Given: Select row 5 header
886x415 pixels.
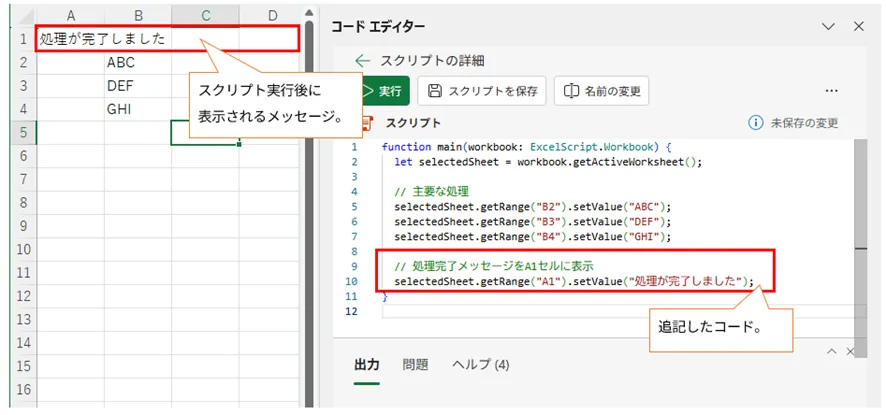Looking at the screenshot, I should click(24, 132).
